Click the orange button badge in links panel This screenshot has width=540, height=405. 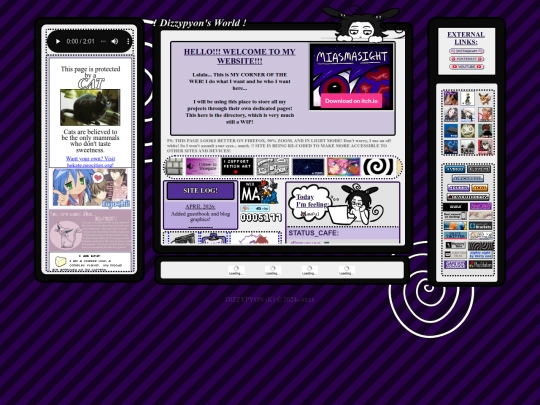coord(480,188)
